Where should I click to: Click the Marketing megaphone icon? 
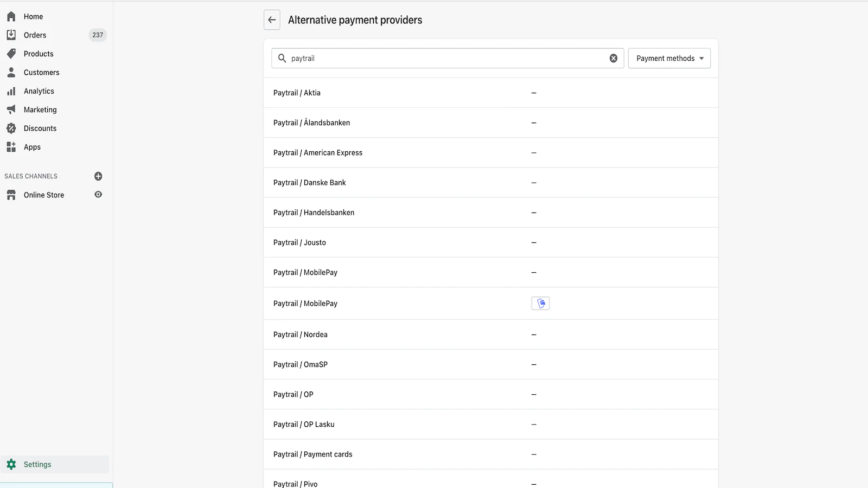(11, 110)
